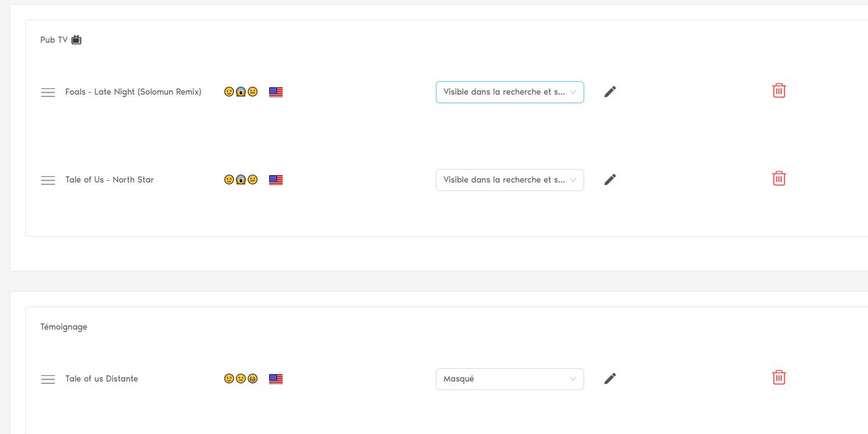Delete Foals - Late Night (Solomun Remix)
This screenshot has height=434, width=868.
click(x=778, y=91)
